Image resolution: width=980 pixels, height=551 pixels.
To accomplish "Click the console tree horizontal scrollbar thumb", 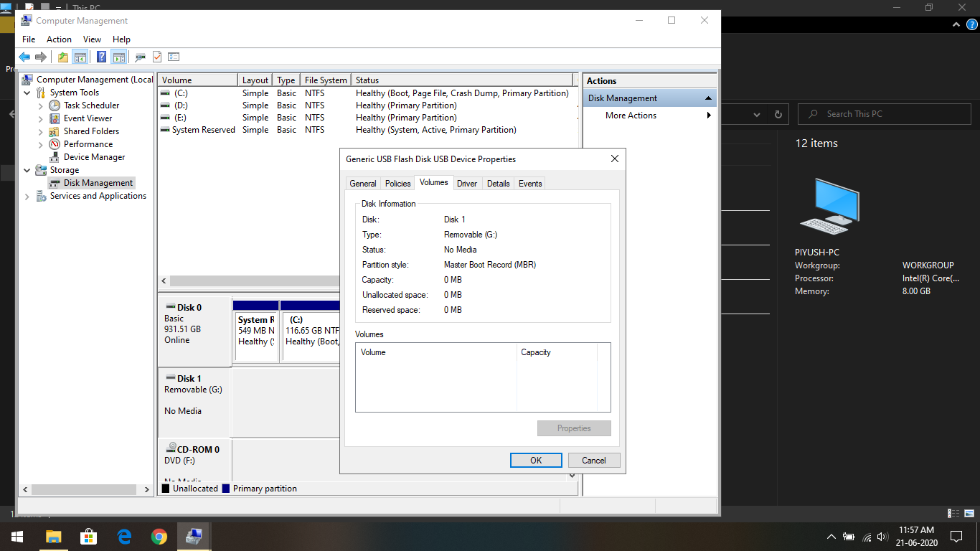I will coord(85,490).
